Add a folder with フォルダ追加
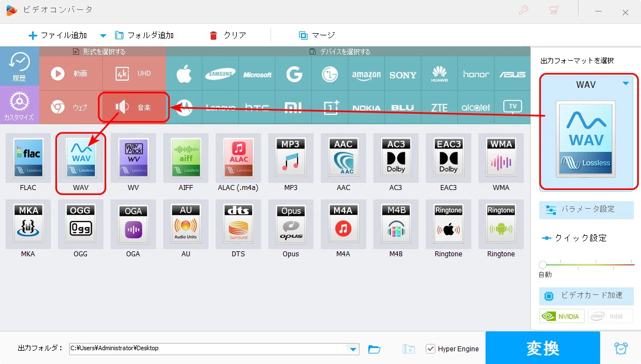This screenshot has width=641, height=364. (x=144, y=35)
